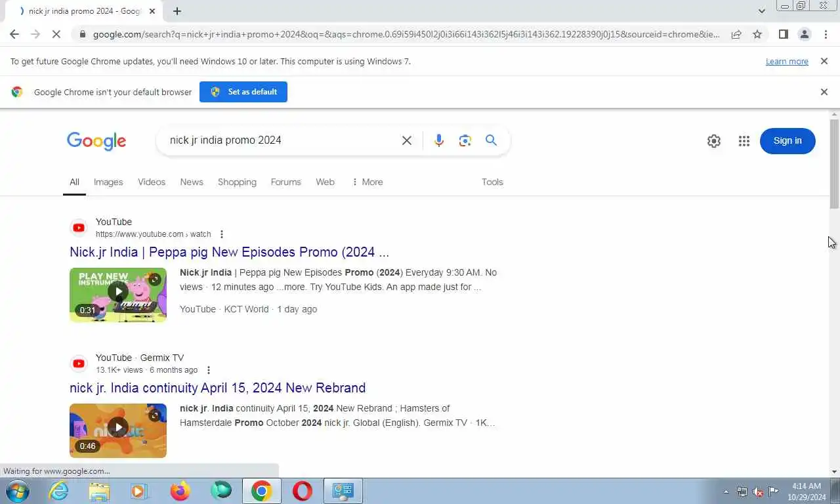Switch to the News tab

[192, 182]
